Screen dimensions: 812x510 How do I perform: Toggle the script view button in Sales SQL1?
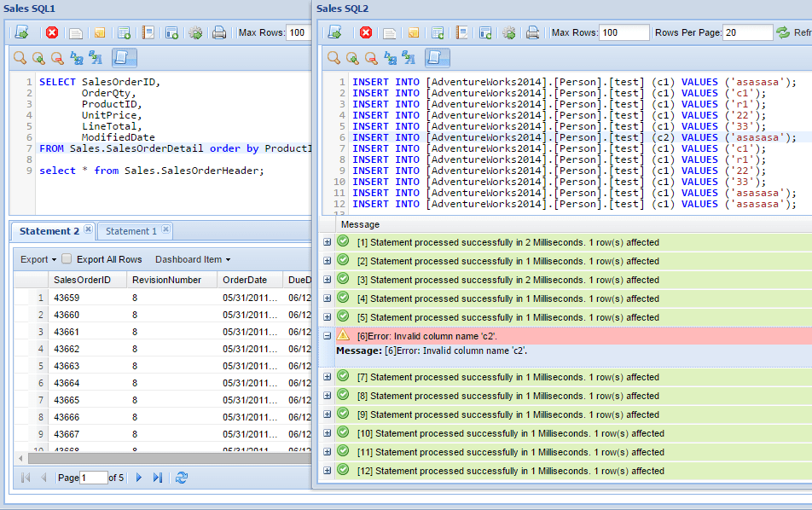tap(125, 58)
